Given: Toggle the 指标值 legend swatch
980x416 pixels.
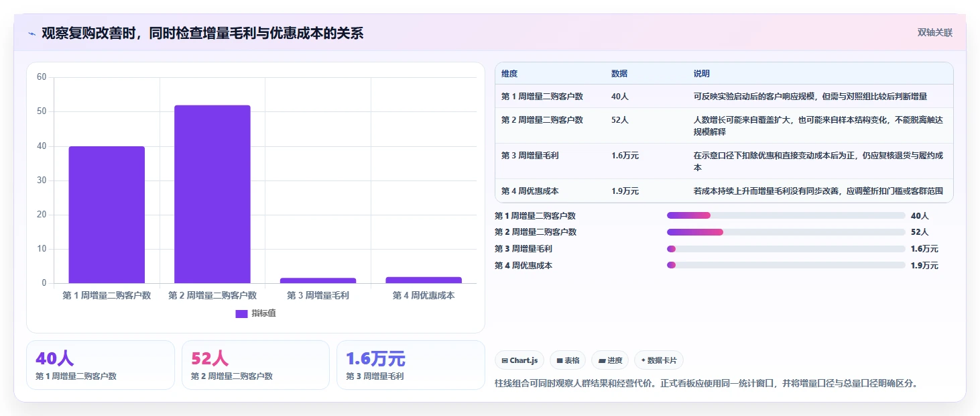Looking at the screenshot, I should tap(241, 313).
